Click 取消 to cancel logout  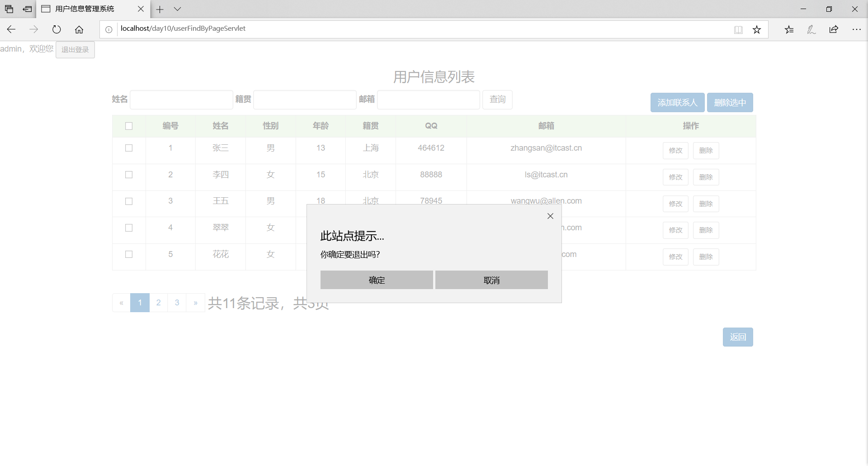click(491, 280)
